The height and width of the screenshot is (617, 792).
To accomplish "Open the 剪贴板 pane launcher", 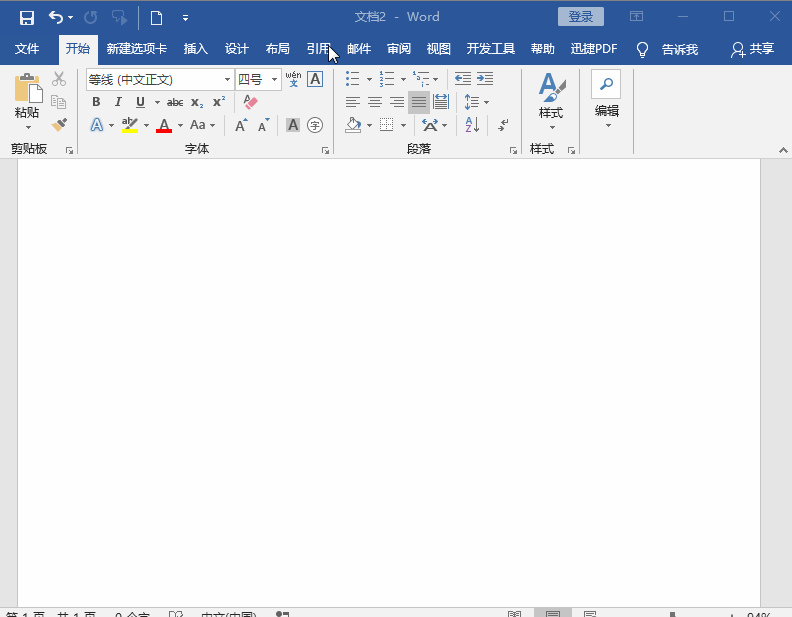I will [x=69, y=150].
